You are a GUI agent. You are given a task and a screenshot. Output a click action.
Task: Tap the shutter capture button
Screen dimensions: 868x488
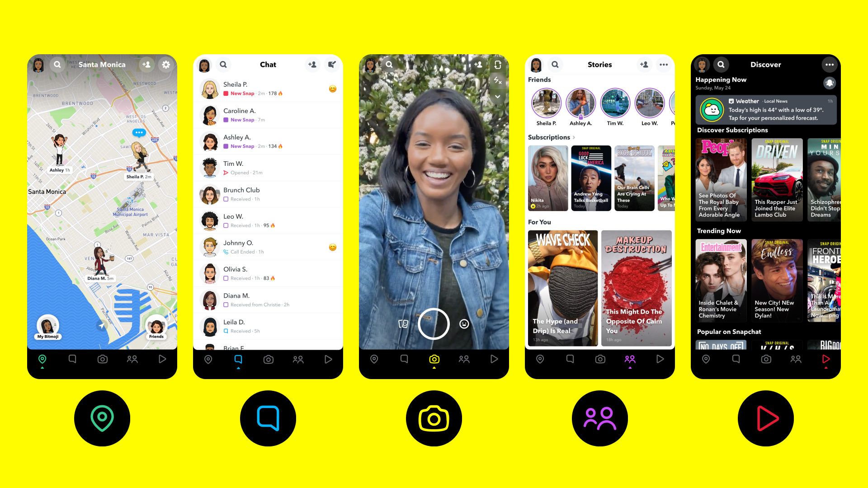click(434, 323)
